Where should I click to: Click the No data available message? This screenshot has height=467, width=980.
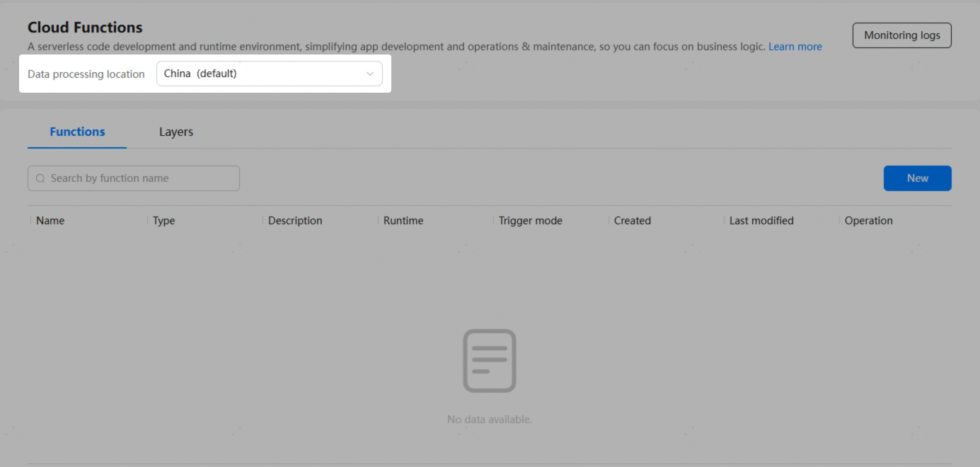[x=490, y=420]
